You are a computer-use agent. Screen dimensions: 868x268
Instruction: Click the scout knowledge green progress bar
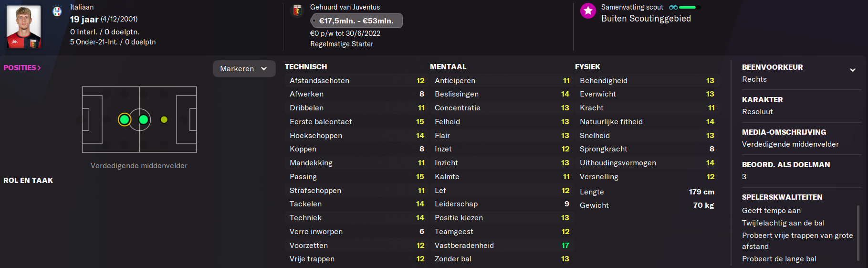(690, 7)
